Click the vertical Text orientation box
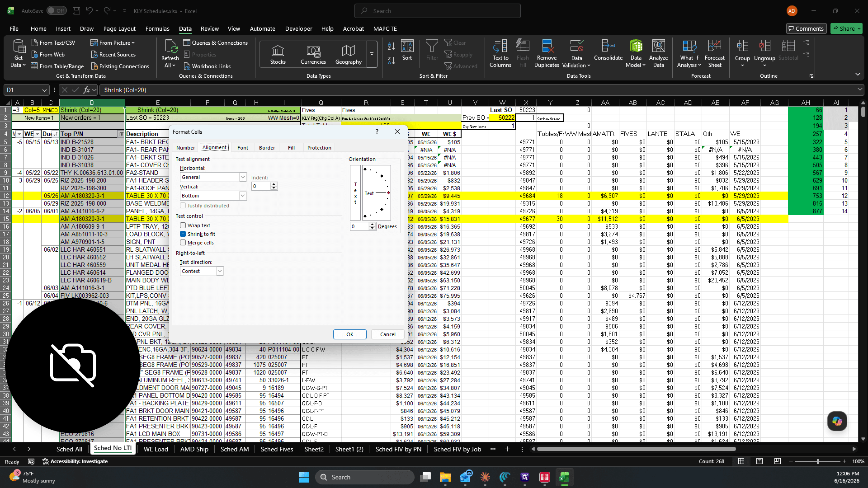 pos(355,193)
